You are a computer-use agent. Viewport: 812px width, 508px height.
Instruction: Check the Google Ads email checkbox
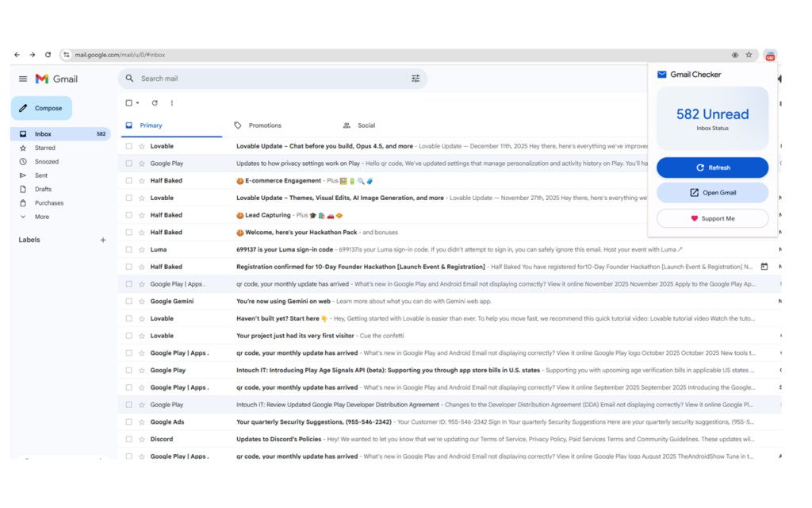point(129,422)
